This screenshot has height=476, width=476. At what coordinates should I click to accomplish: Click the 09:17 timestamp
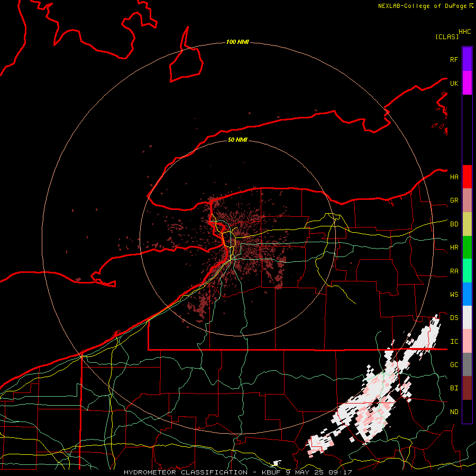(340, 472)
